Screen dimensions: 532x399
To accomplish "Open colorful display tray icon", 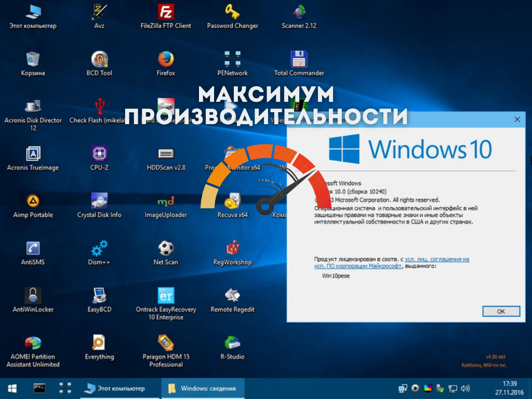I will point(428,388).
